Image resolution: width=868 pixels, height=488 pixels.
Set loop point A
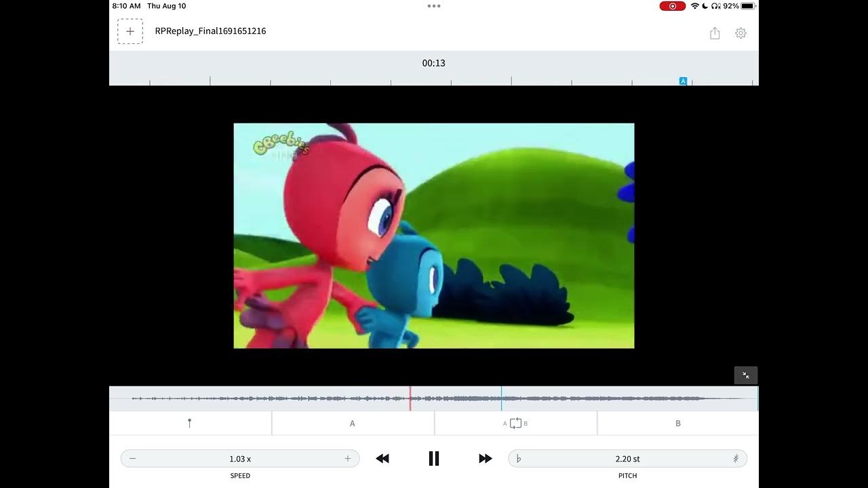pos(352,423)
